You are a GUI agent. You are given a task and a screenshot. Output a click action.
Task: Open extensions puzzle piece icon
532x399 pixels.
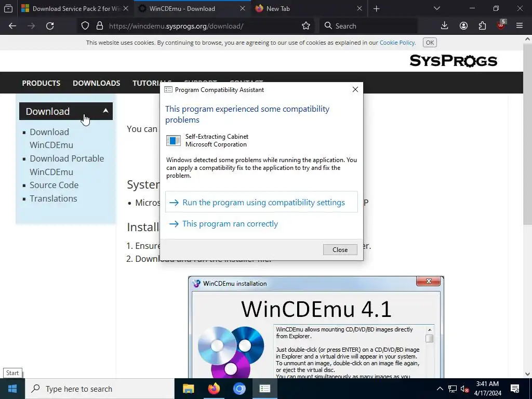pos(482,26)
